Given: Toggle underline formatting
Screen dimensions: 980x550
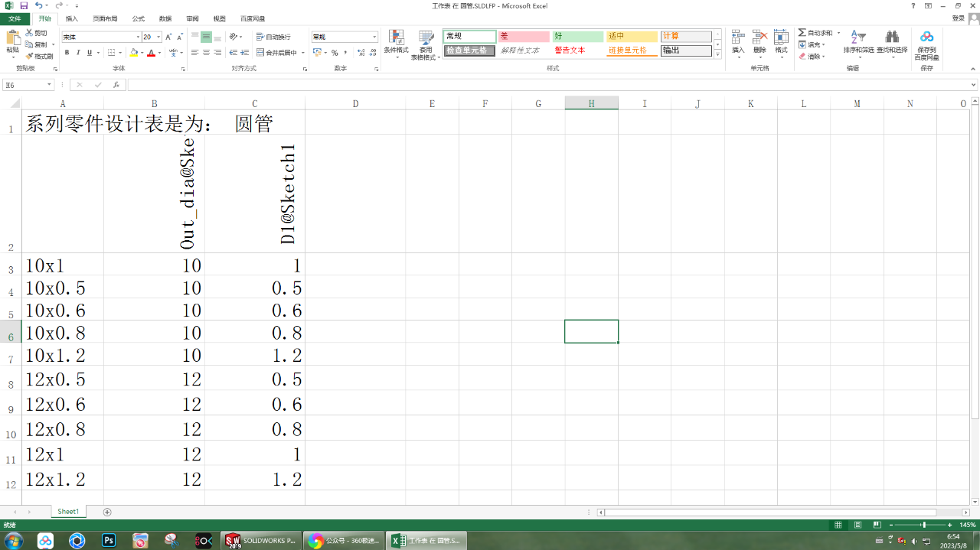Looking at the screenshot, I should point(88,52).
